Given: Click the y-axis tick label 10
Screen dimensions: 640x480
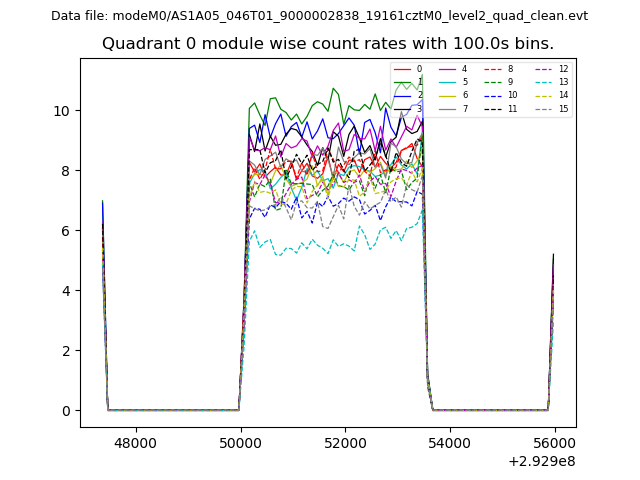Looking at the screenshot, I should [x=61, y=110].
